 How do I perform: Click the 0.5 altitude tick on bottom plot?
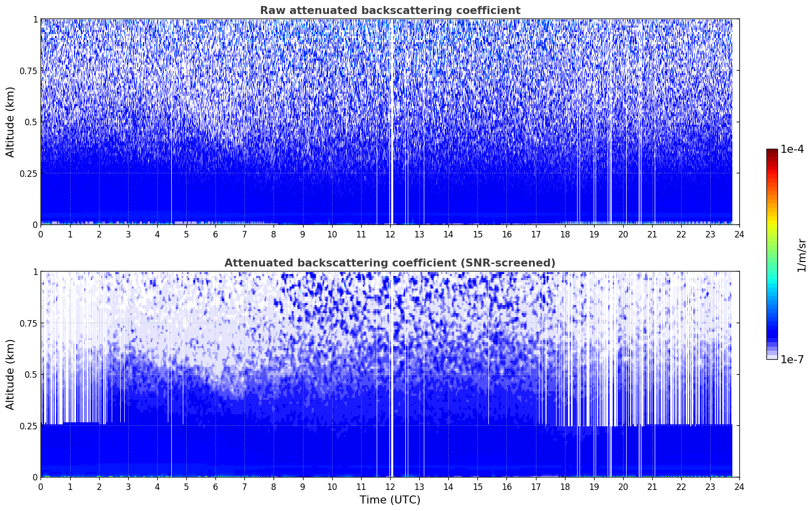tap(31, 374)
